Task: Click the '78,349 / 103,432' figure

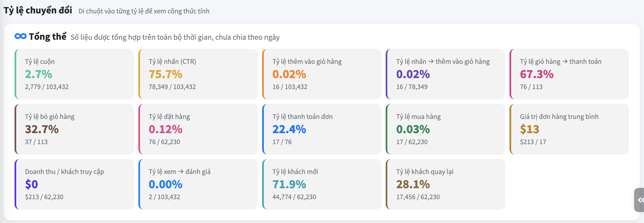Action: pos(172,87)
